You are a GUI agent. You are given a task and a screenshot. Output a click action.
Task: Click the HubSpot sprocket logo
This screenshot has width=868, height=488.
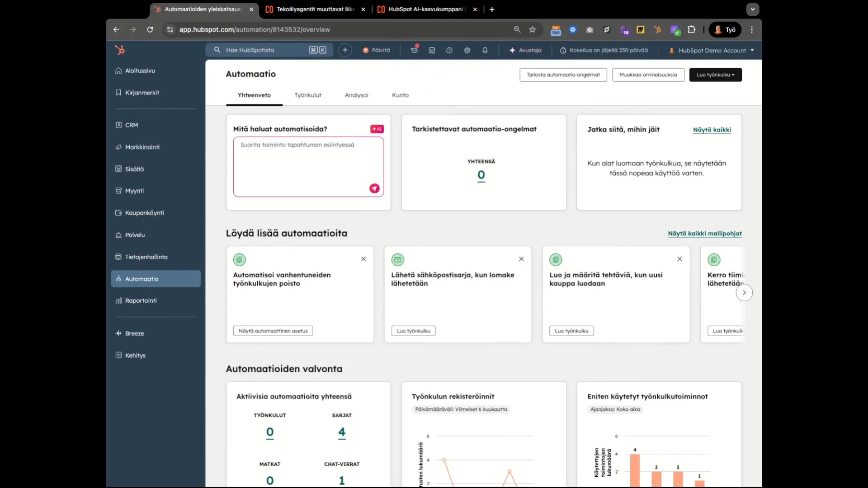(120, 50)
